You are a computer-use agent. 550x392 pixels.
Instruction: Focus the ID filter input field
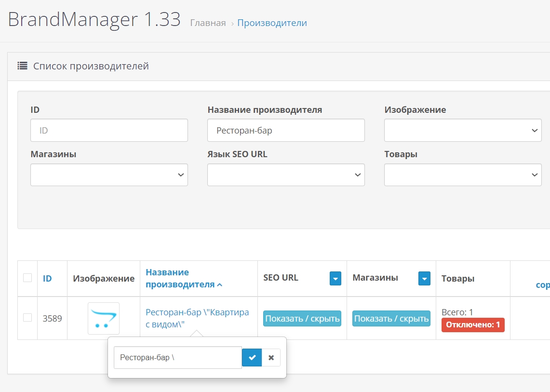point(109,131)
